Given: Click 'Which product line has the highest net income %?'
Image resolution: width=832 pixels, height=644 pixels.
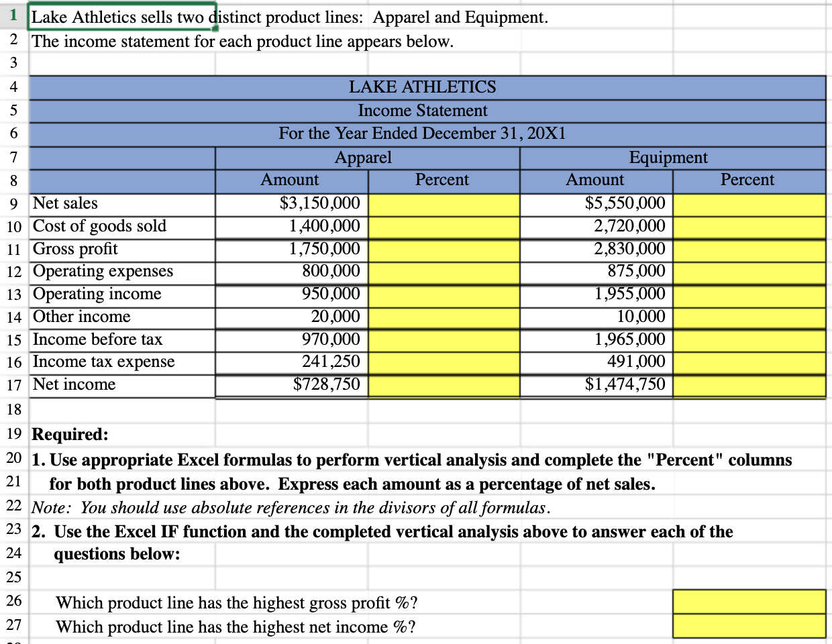Looking at the screenshot, I should [x=236, y=627].
